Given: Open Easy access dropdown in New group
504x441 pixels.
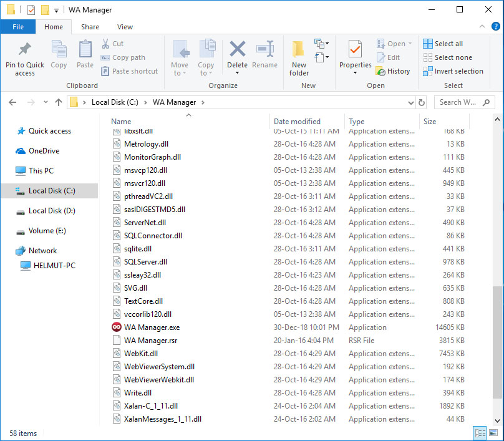Looking at the screenshot, I should pos(321,57).
